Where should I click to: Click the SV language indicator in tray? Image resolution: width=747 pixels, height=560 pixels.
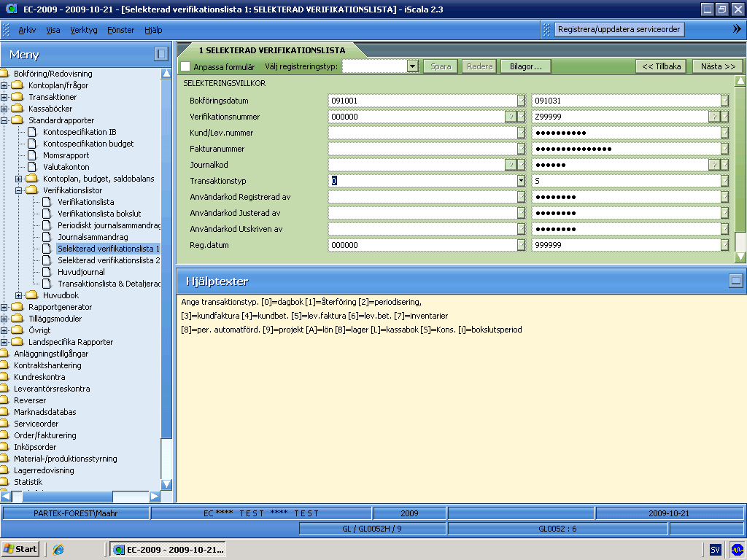pyautogui.click(x=715, y=550)
